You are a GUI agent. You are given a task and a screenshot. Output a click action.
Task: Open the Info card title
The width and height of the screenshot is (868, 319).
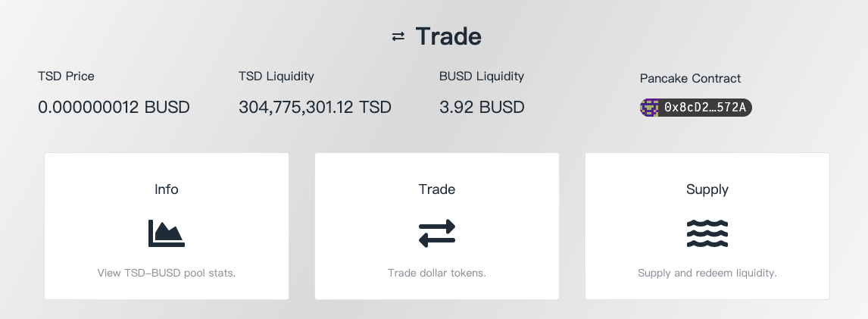(x=167, y=189)
